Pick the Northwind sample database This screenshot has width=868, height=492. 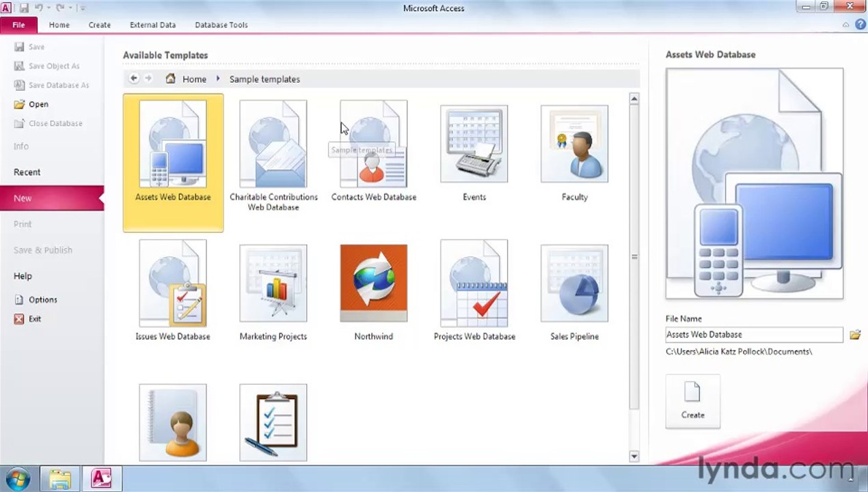[x=374, y=293]
